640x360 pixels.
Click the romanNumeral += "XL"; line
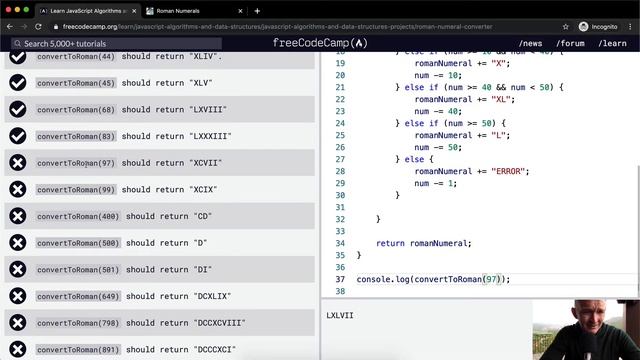(464, 99)
